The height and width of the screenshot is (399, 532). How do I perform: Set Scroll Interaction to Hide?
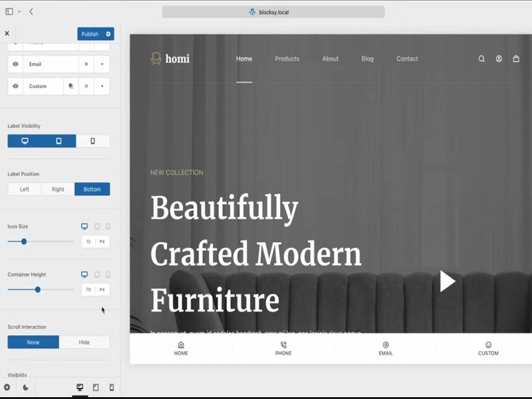click(84, 342)
